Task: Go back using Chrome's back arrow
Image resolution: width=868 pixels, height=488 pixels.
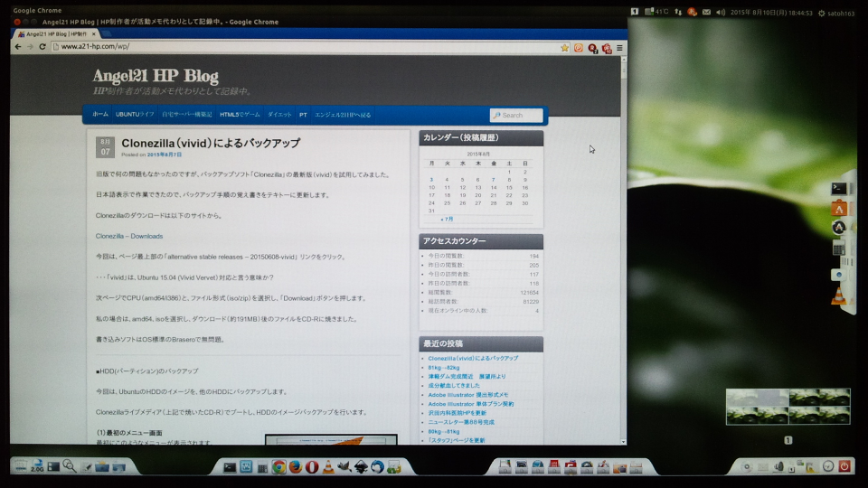Action: (18, 47)
